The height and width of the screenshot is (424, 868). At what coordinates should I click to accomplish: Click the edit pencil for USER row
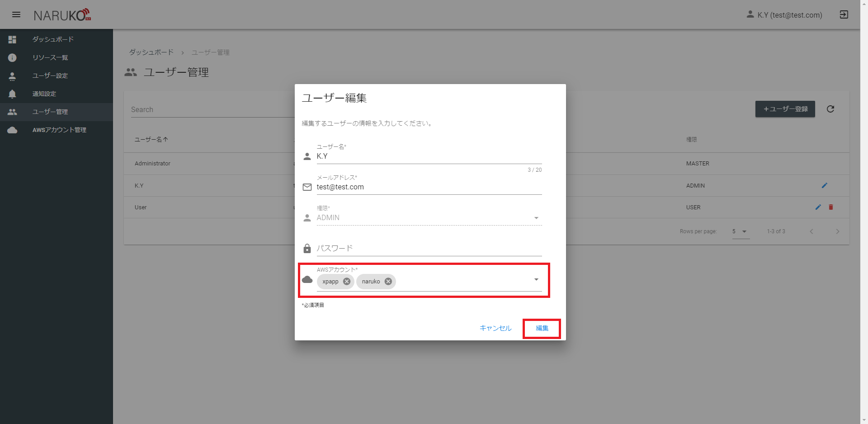818,207
